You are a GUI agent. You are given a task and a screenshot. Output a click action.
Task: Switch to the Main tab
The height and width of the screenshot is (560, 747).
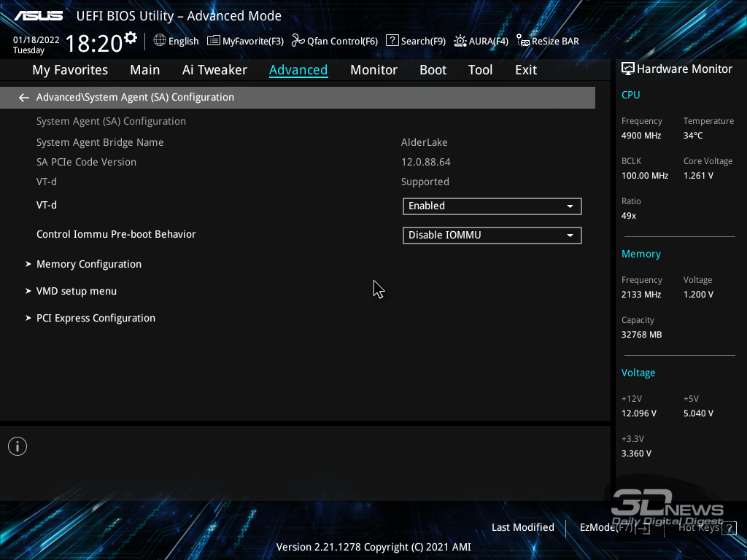point(145,70)
